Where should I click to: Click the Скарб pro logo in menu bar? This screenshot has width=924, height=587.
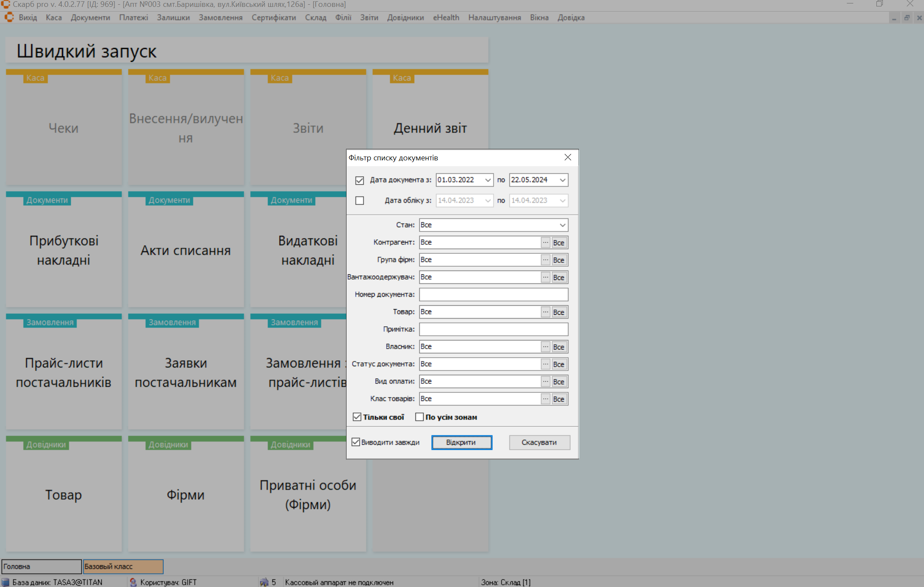(x=9, y=18)
